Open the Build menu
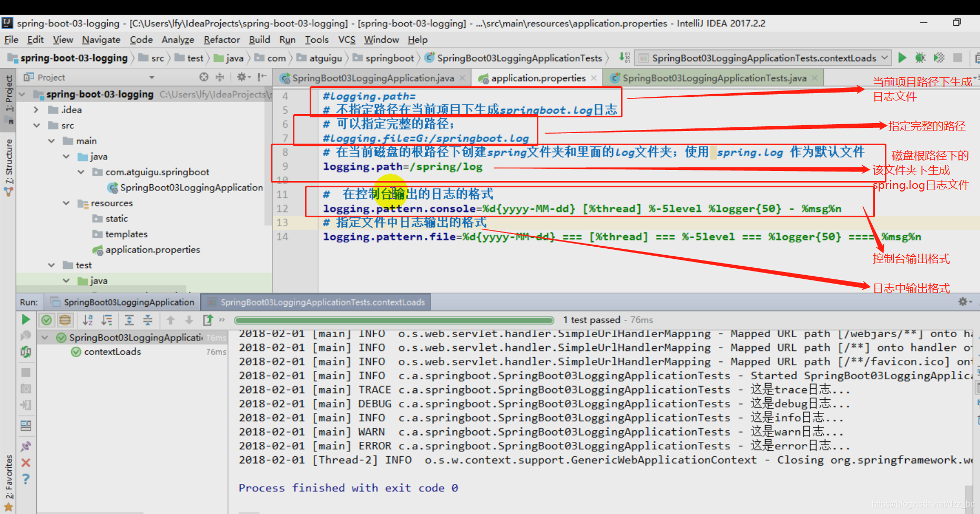 coord(259,39)
